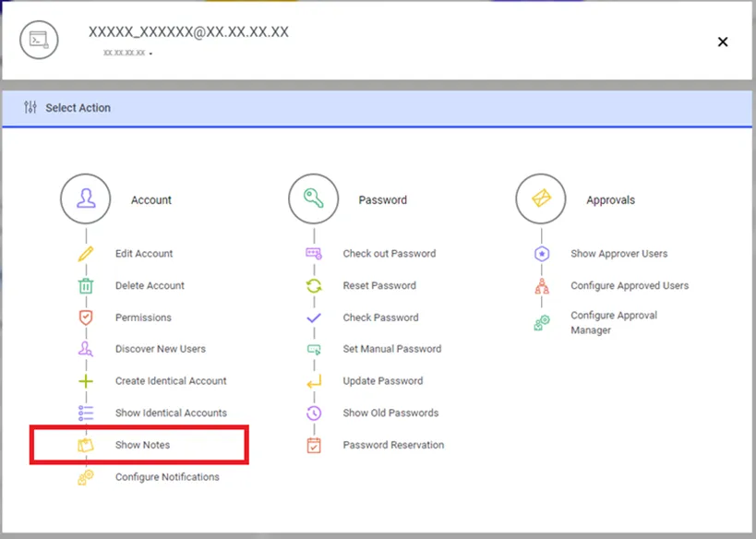756x539 pixels.
Task: Open the Edit Account action
Action: [x=144, y=254]
